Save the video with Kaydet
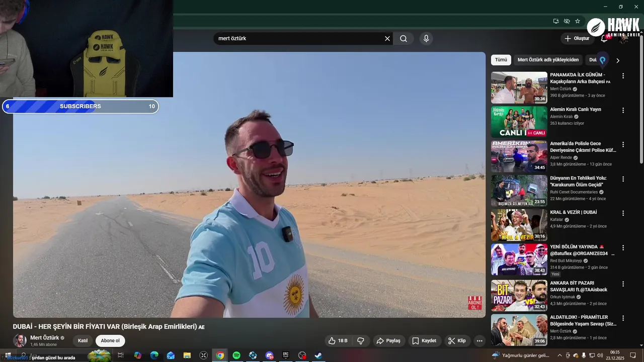 pos(425,341)
